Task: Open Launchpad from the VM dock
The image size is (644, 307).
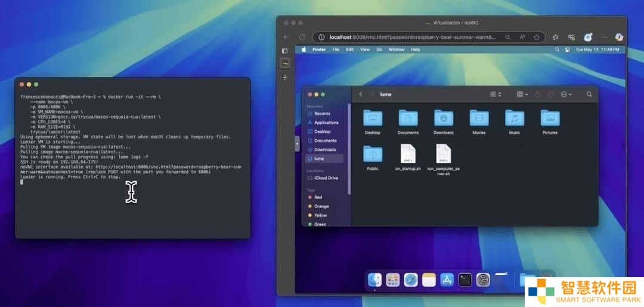Action: pos(392,280)
